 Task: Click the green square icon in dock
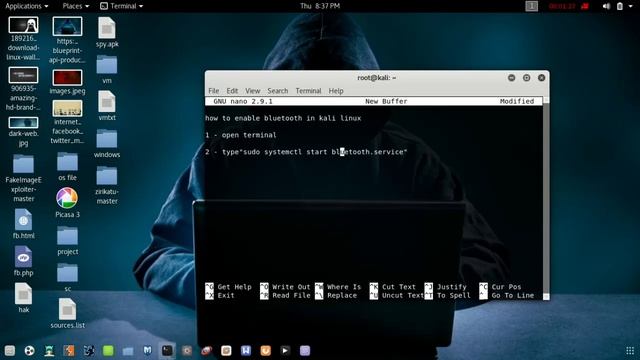click(x=108, y=351)
